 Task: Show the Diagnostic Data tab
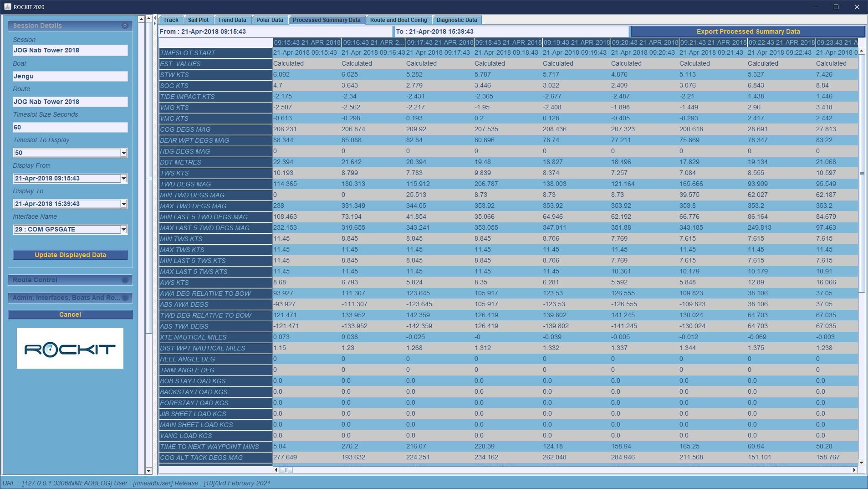pos(456,20)
